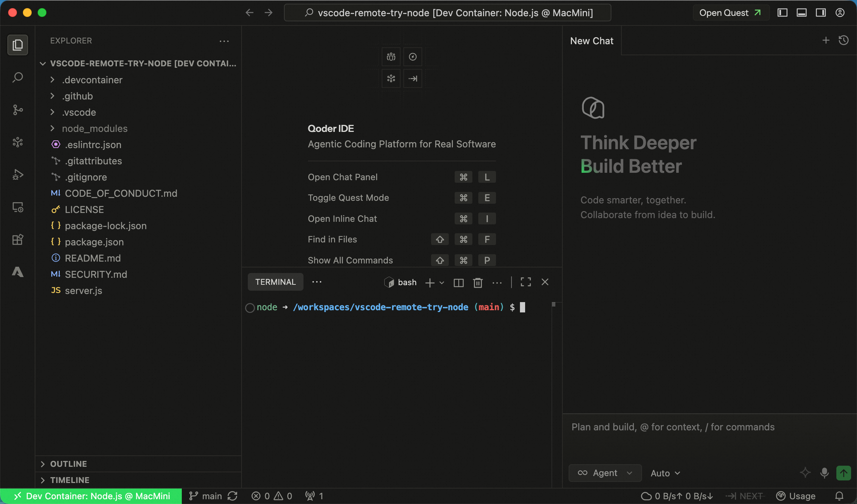The width and height of the screenshot is (857, 504).
Task: Open SECURITY.md file
Action: point(138,274)
